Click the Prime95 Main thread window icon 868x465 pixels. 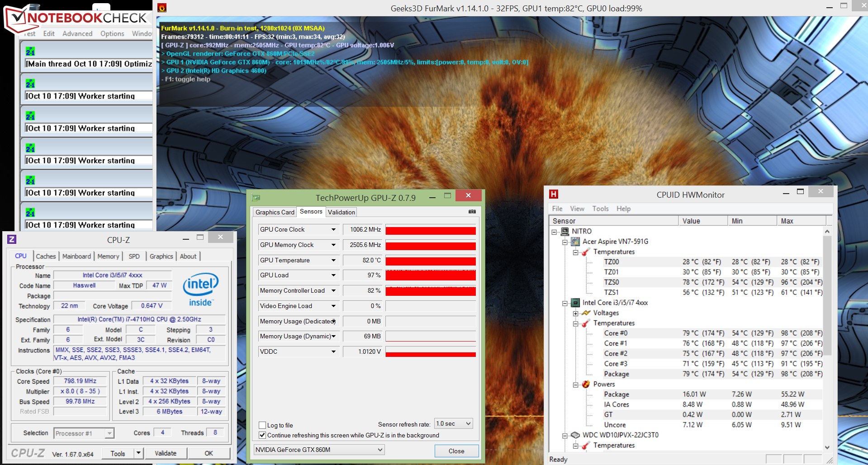tap(30, 51)
